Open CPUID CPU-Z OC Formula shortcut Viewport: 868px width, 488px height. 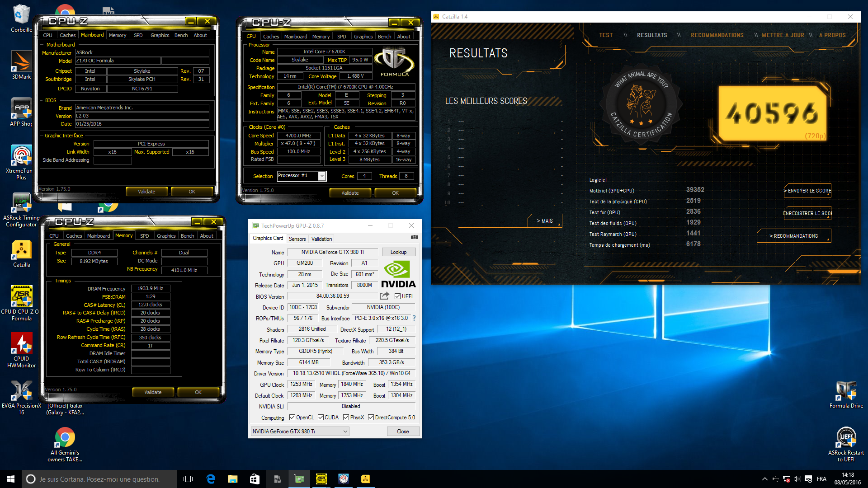click(21, 303)
